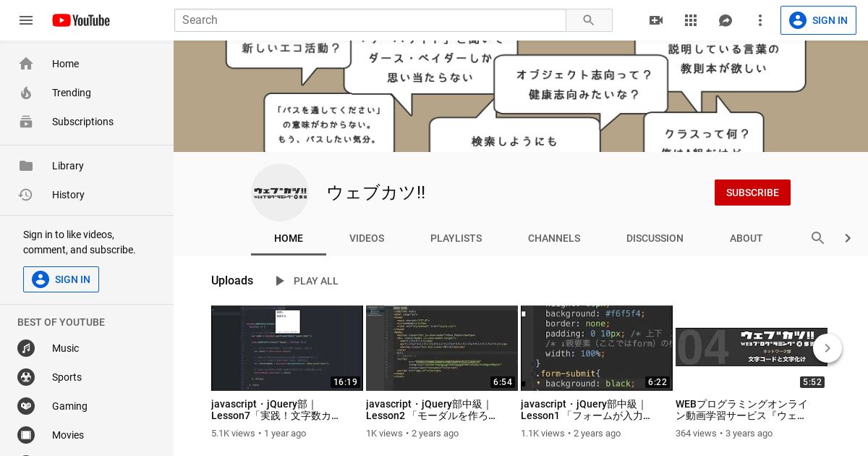Open Movies under Best of YouTube
This screenshot has height=456, width=868.
tap(87, 435)
